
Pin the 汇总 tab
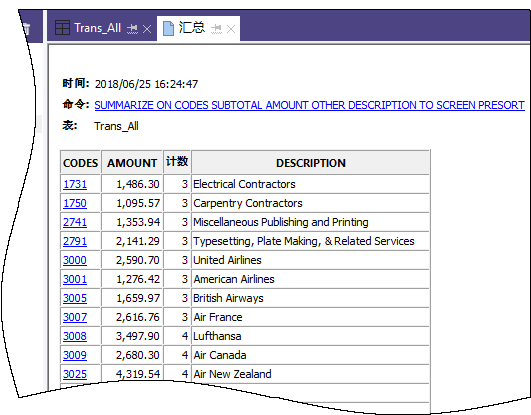coord(216,29)
